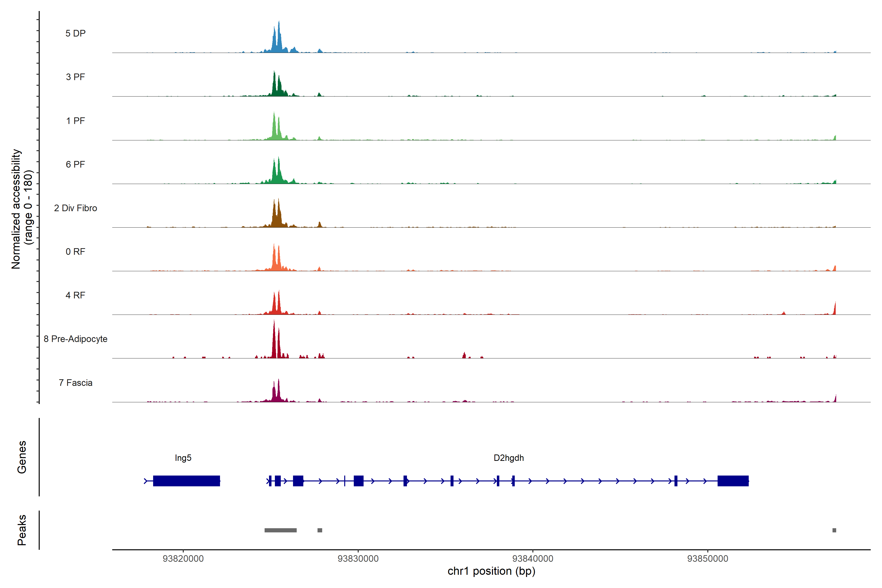This screenshot has height=588, width=882.
Task: Select the 8 Pre-Adipocyte track label
Action: pos(75,339)
